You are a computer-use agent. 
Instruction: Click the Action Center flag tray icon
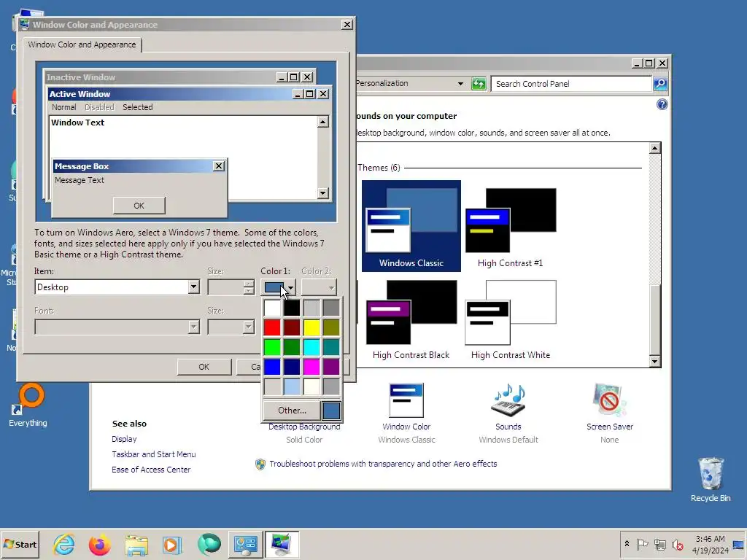pyautogui.click(x=642, y=544)
